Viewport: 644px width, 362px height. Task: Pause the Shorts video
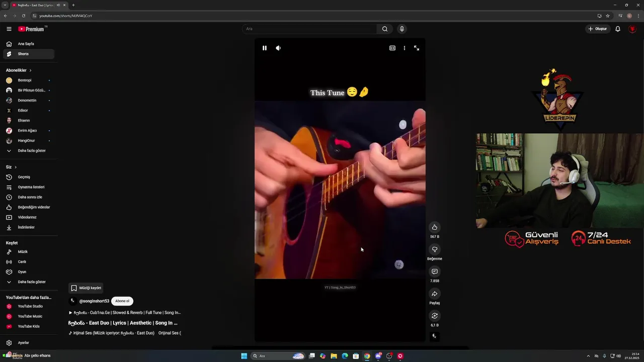(x=264, y=48)
